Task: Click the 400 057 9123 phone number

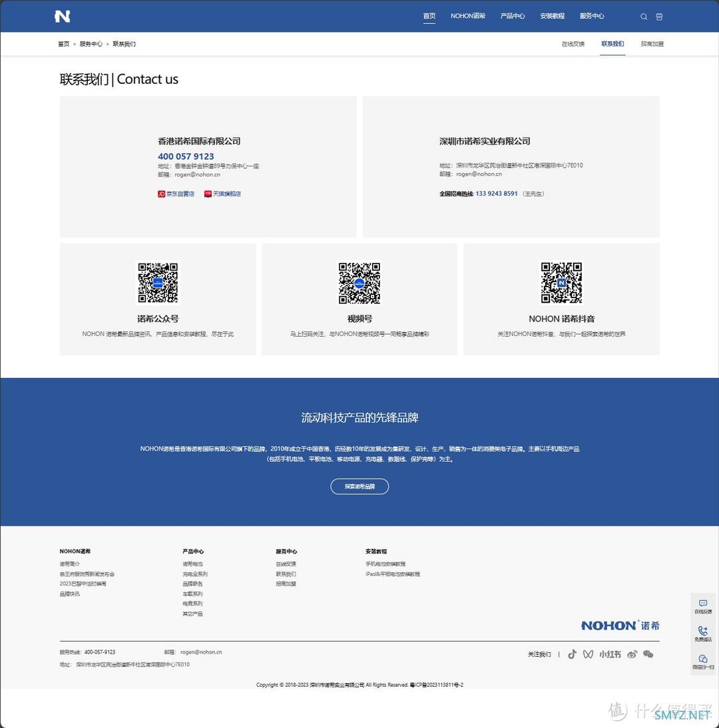Action: (x=186, y=156)
